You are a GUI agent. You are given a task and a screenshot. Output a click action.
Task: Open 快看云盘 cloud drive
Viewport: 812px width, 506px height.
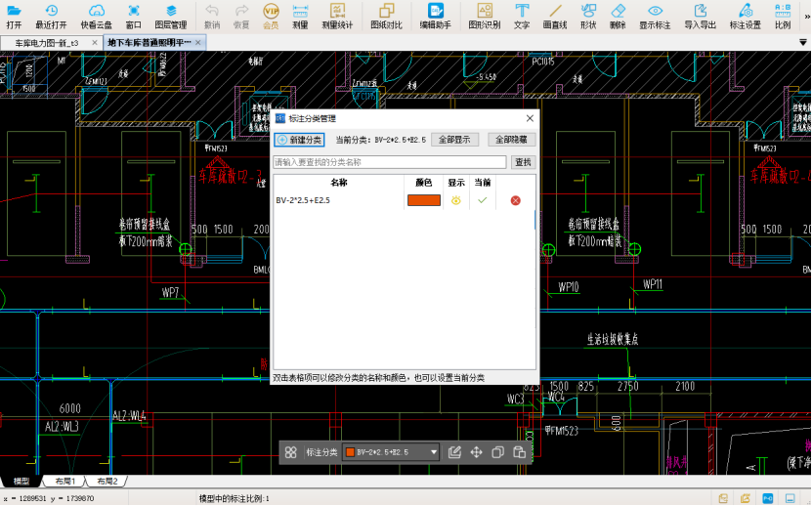point(96,15)
